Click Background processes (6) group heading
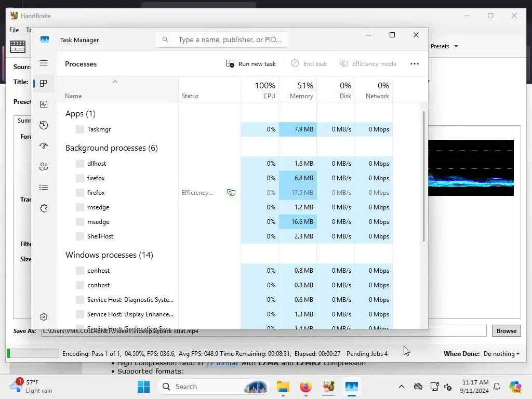The width and height of the screenshot is (532, 399). pyautogui.click(x=112, y=148)
